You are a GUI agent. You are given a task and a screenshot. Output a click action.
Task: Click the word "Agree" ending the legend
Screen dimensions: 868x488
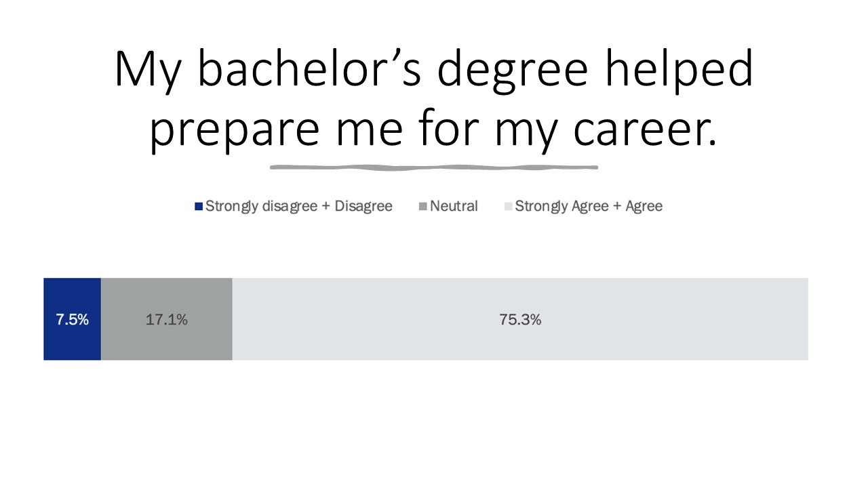pos(644,207)
